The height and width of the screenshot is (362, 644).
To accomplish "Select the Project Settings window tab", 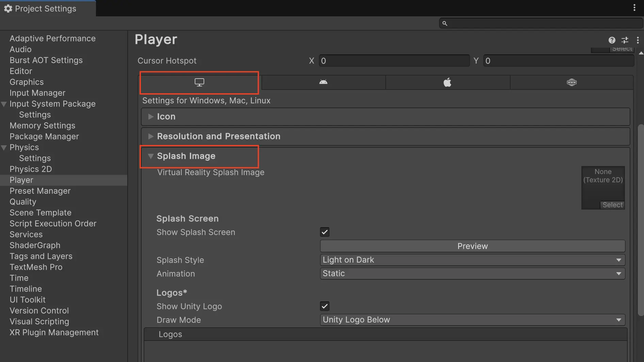I will click(x=48, y=9).
